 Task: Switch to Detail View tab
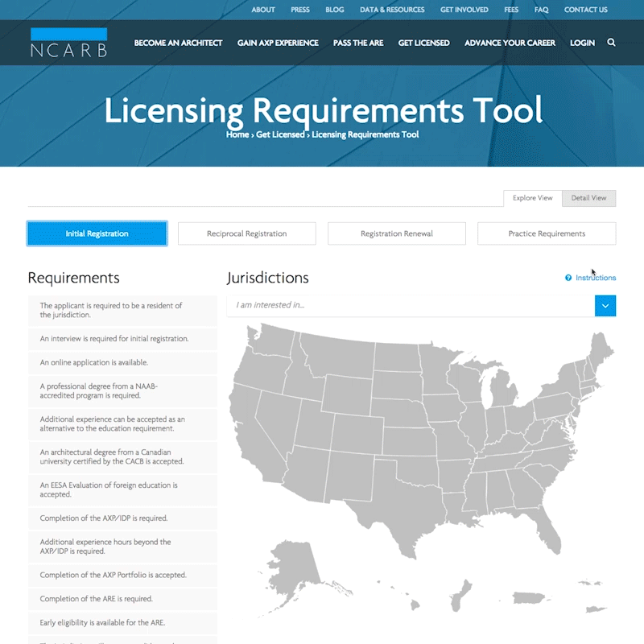point(588,198)
